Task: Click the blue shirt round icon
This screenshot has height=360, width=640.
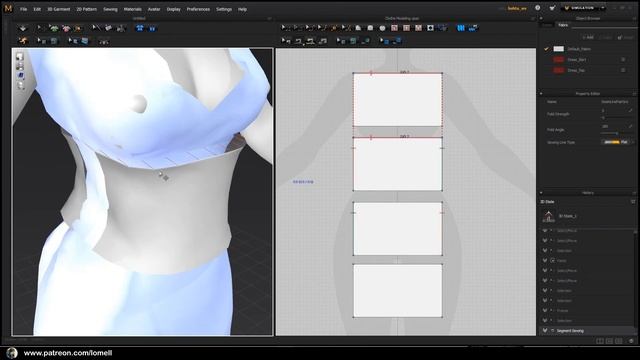Action: pos(140,28)
